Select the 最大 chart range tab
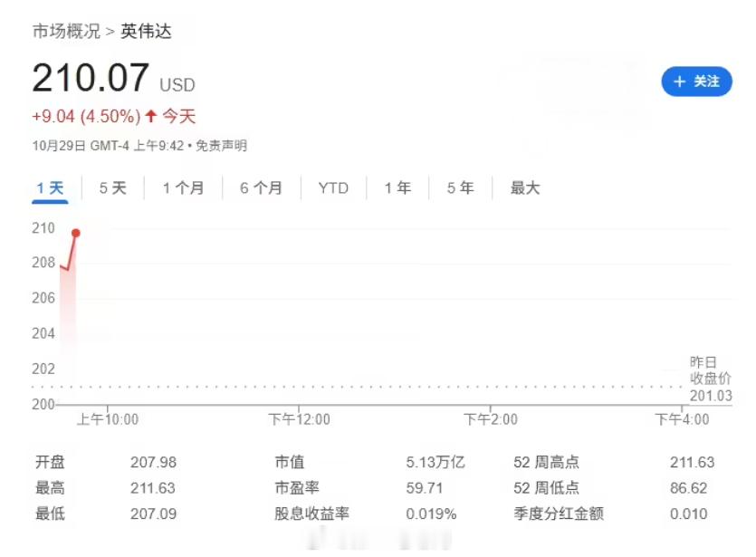The height and width of the screenshot is (557, 756). pos(525,188)
